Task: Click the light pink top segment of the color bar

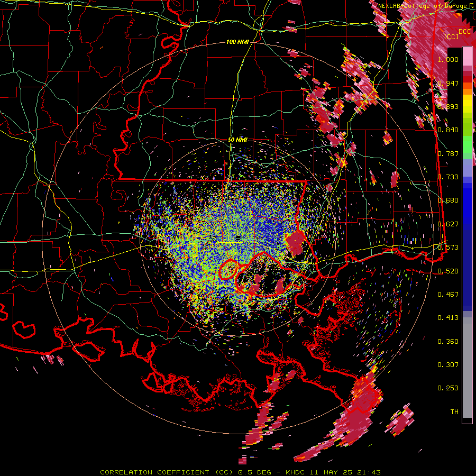Action: [467, 56]
